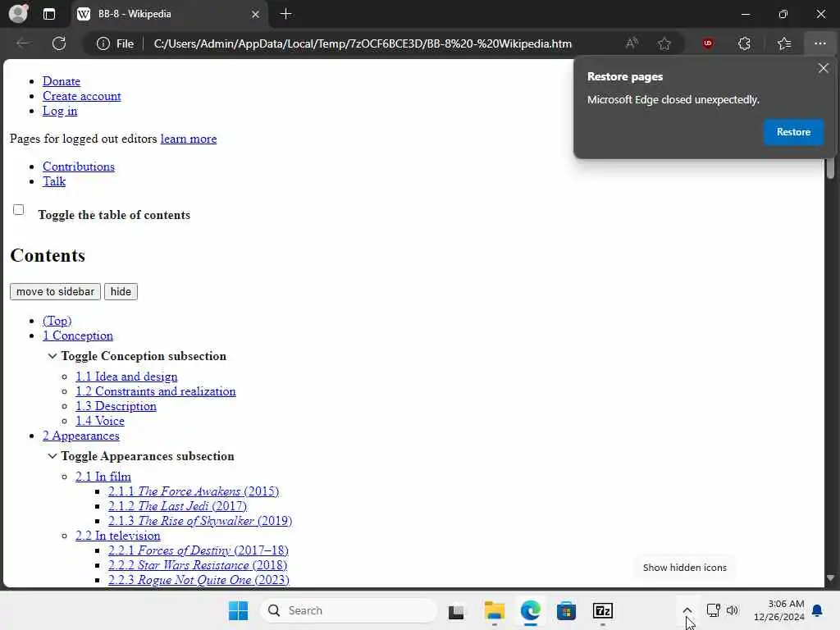Open the Donate link

coord(62,81)
